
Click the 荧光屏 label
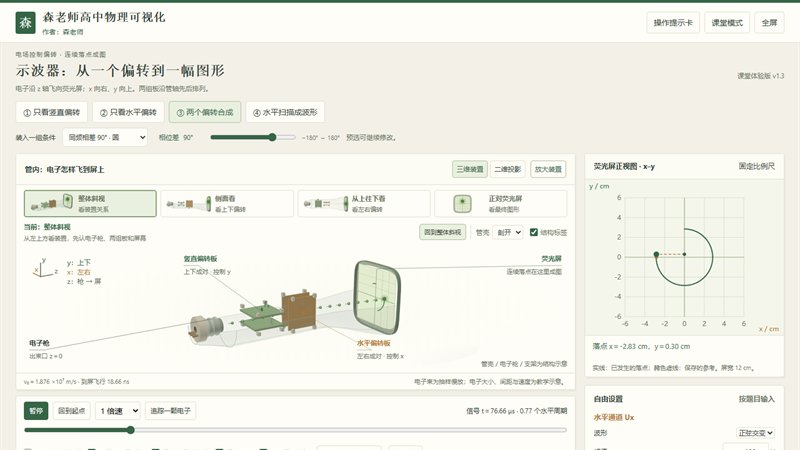pyautogui.click(x=552, y=259)
